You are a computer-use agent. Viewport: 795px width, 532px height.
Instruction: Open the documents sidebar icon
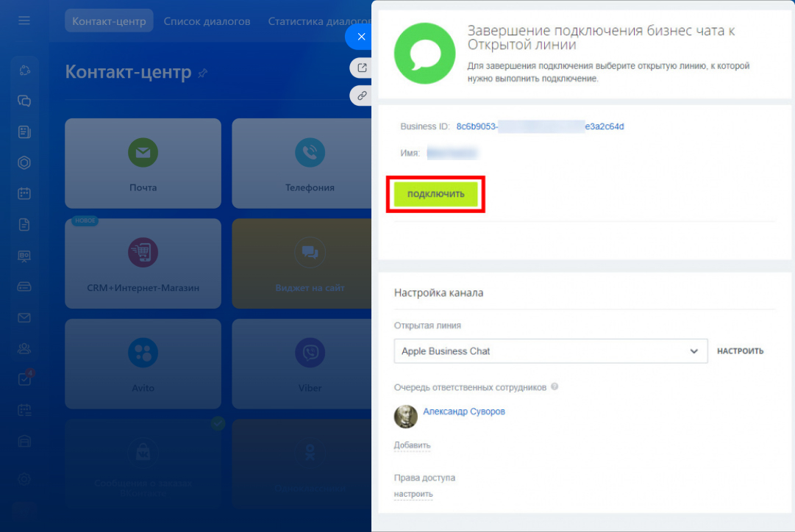tap(24, 224)
